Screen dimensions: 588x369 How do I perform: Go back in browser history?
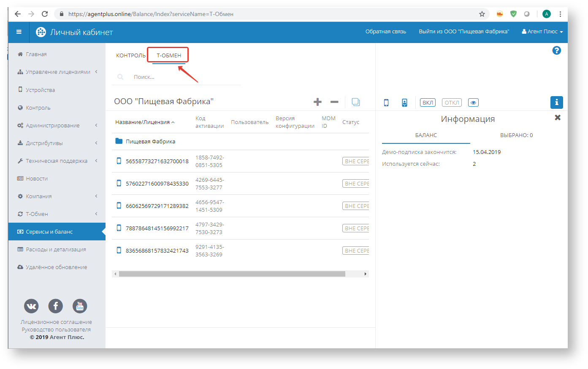tap(17, 14)
